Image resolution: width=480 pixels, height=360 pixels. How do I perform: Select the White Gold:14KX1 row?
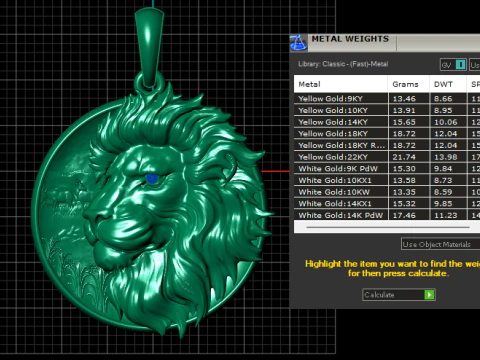click(x=387, y=204)
